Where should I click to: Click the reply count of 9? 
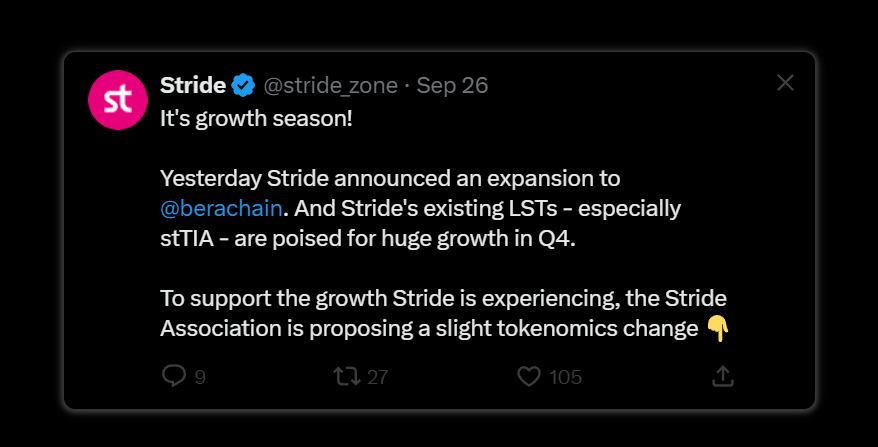200,377
